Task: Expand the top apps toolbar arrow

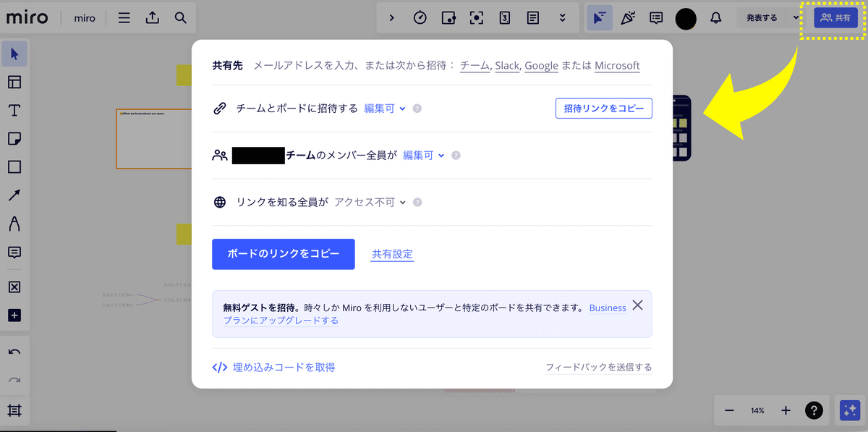Action: [x=391, y=18]
